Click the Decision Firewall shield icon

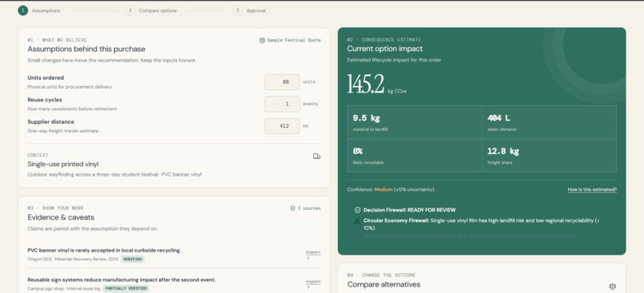[357, 210]
